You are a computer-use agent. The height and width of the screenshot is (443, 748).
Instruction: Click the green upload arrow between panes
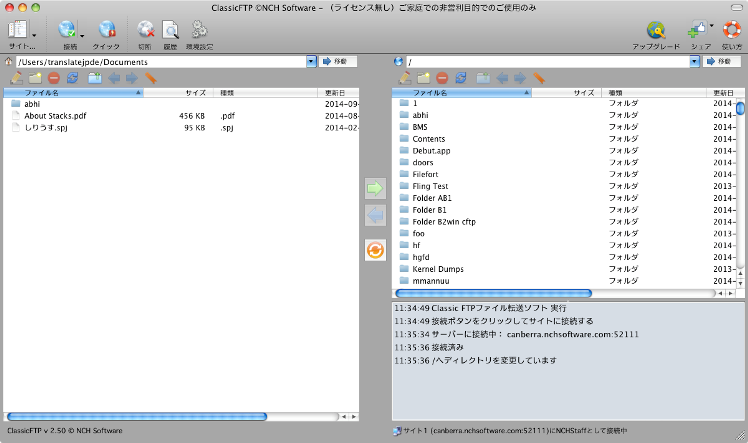point(375,188)
